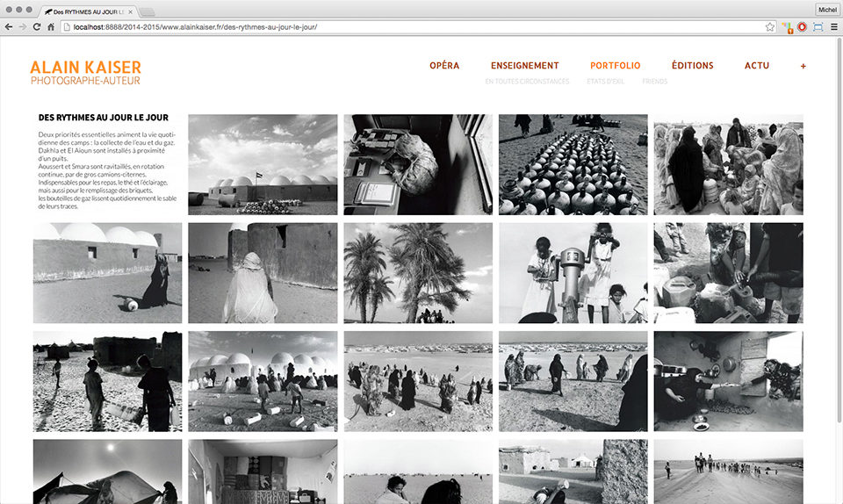Click the red circular extension icon
Image resolution: width=843 pixels, height=504 pixels.
(802, 26)
